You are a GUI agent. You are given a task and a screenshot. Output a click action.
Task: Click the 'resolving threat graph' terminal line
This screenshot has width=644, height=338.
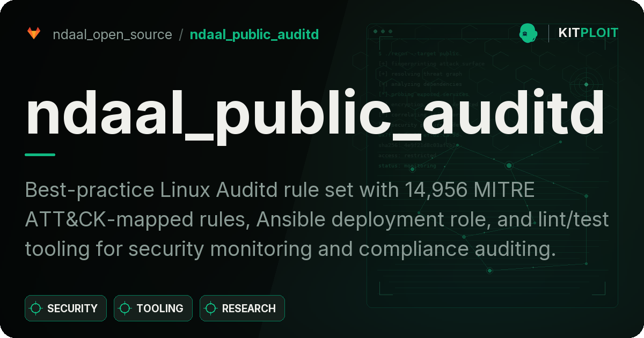[x=420, y=74]
